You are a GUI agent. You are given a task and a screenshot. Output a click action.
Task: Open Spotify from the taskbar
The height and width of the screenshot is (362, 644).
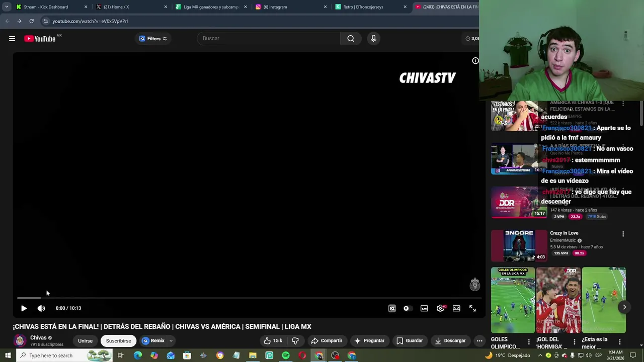(x=286, y=355)
